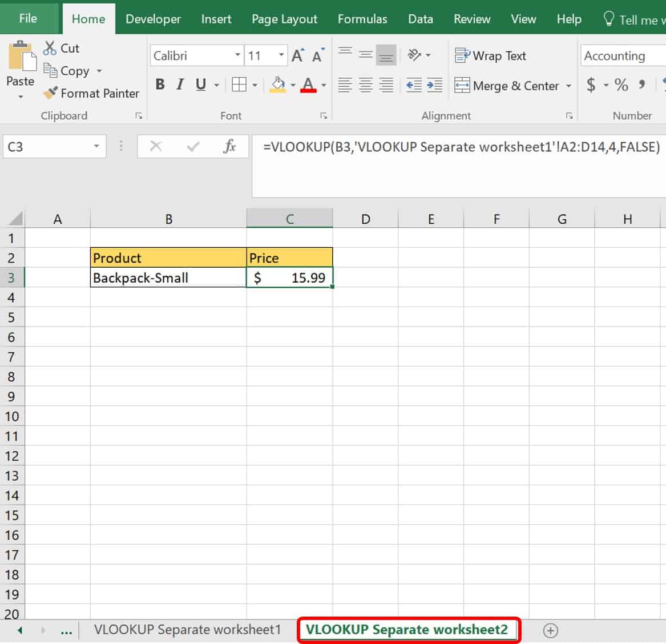Align text right
666x644 pixels.
386,85
